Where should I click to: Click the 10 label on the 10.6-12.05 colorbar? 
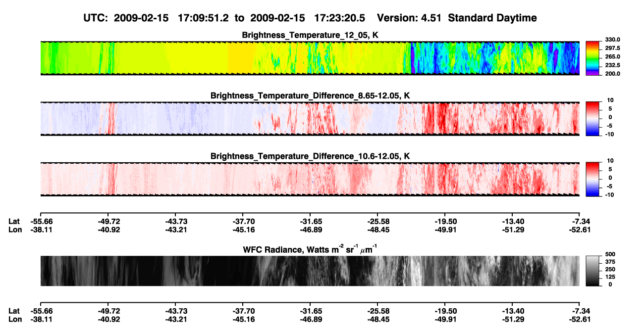(x=610, y=160)
